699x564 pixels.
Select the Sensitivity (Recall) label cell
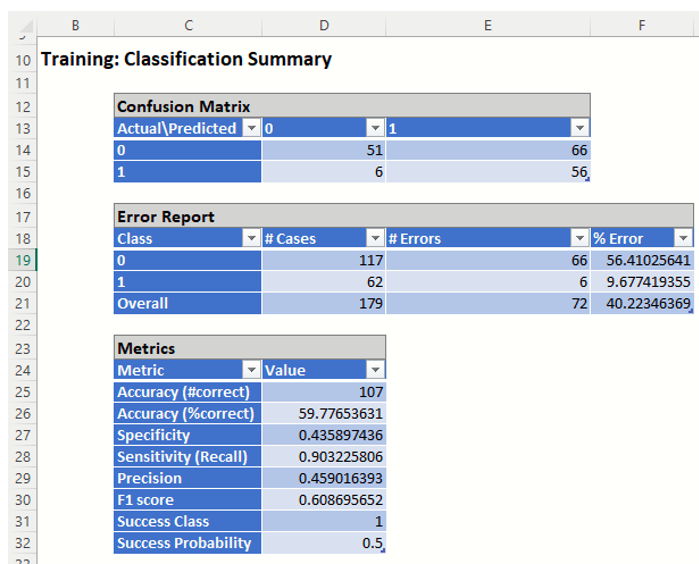click(x=187, y=457)
